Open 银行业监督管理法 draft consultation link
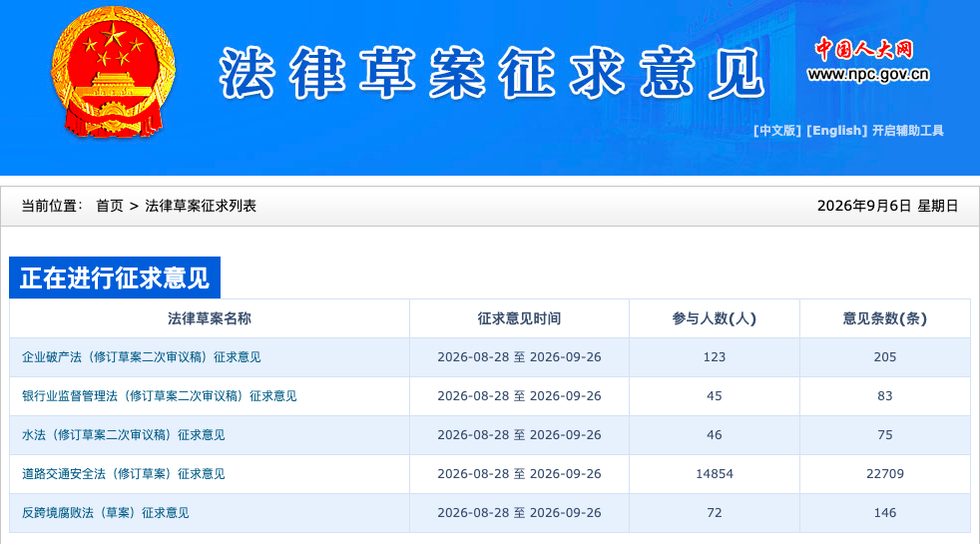 coord(160,396)
